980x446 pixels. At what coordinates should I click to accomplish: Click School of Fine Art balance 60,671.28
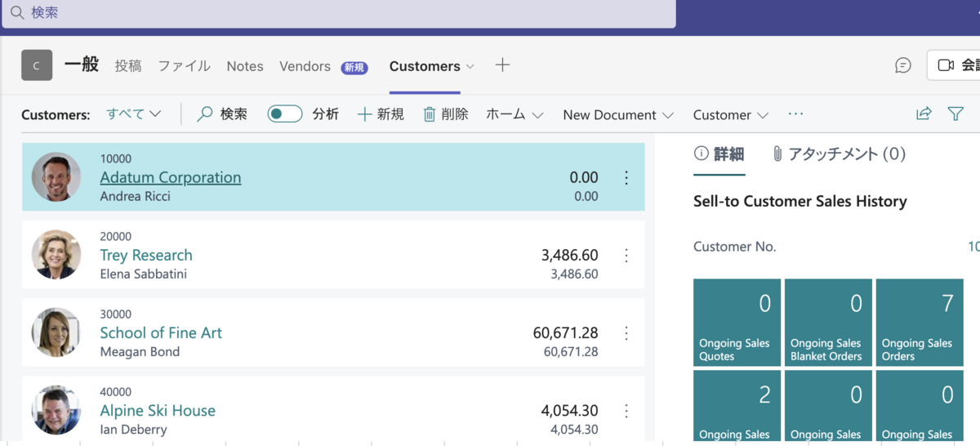tap(565, 332)
